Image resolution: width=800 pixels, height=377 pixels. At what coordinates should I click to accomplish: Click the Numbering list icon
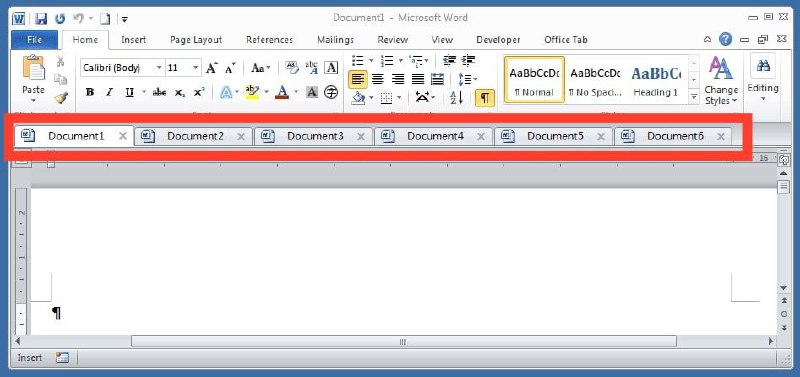pos(387,61)
